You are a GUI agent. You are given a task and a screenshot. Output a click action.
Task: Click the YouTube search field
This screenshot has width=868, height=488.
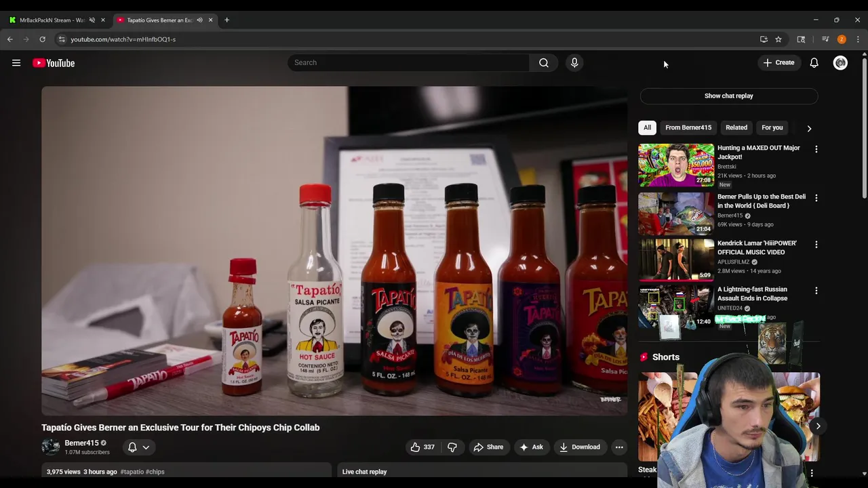pos(408,62)
